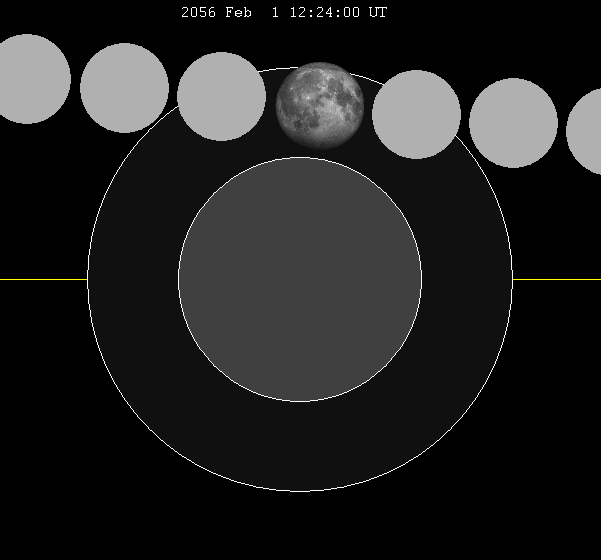Screen dimensions: 601x560
Task: Click the "UT" timezone label
Action: (378, 13)
